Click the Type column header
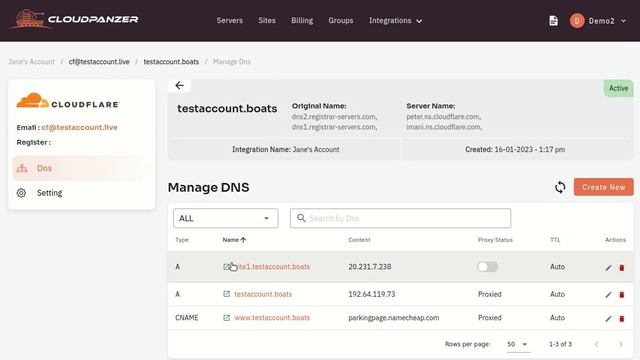 (x=182, y=240)
